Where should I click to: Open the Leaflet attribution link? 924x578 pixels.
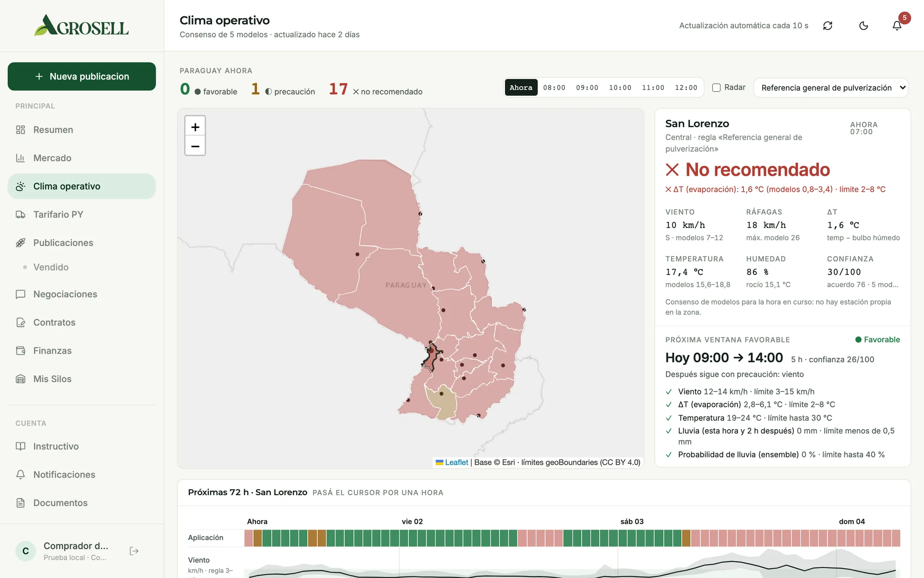click(x=452, y=462)
